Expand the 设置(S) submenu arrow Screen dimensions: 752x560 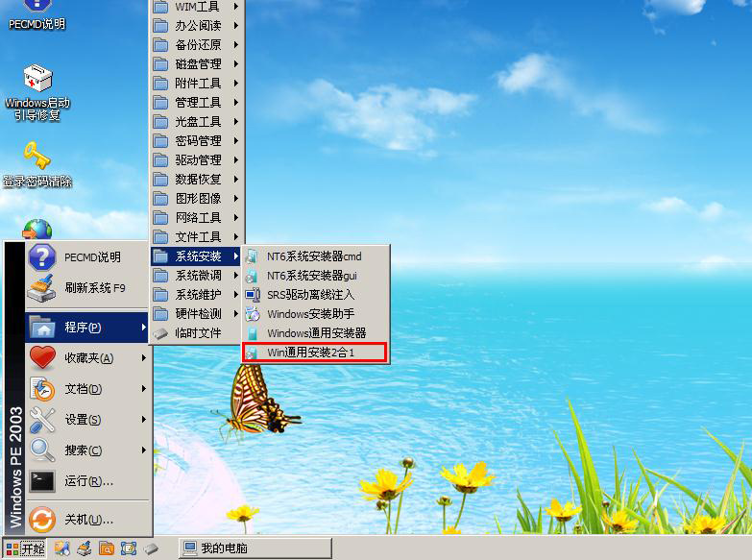point(143,420)
